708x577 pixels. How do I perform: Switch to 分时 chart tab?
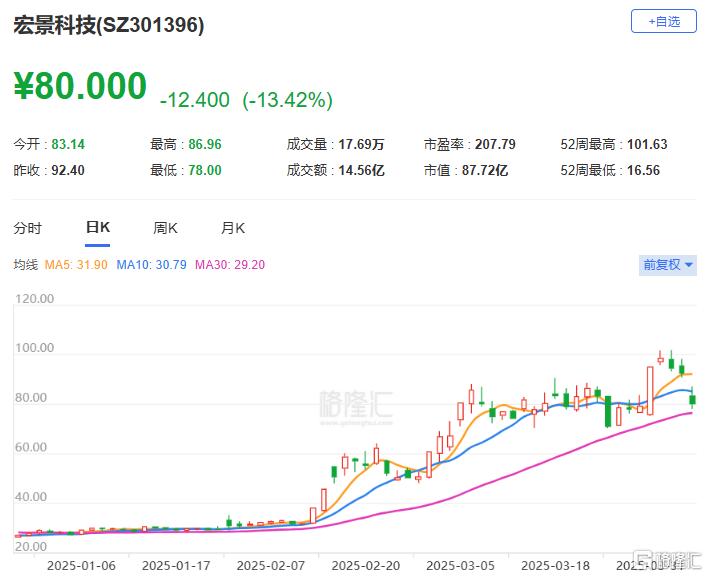(28, 228)
